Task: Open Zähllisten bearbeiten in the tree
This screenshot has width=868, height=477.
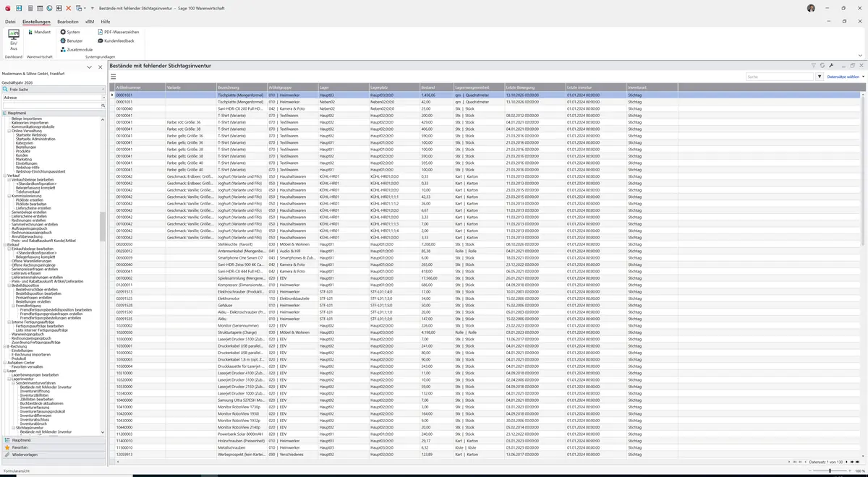Action: 36,399
